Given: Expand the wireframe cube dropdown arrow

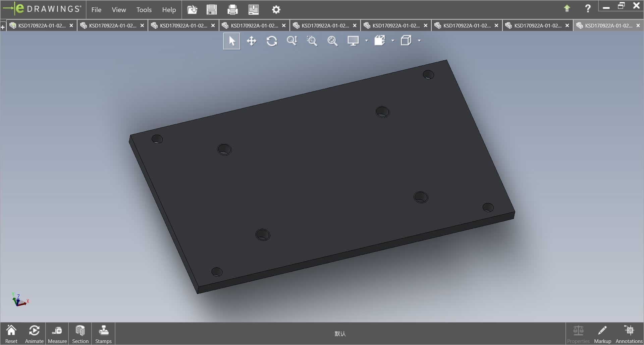Looking at the screenshot, I should point(419,41).
